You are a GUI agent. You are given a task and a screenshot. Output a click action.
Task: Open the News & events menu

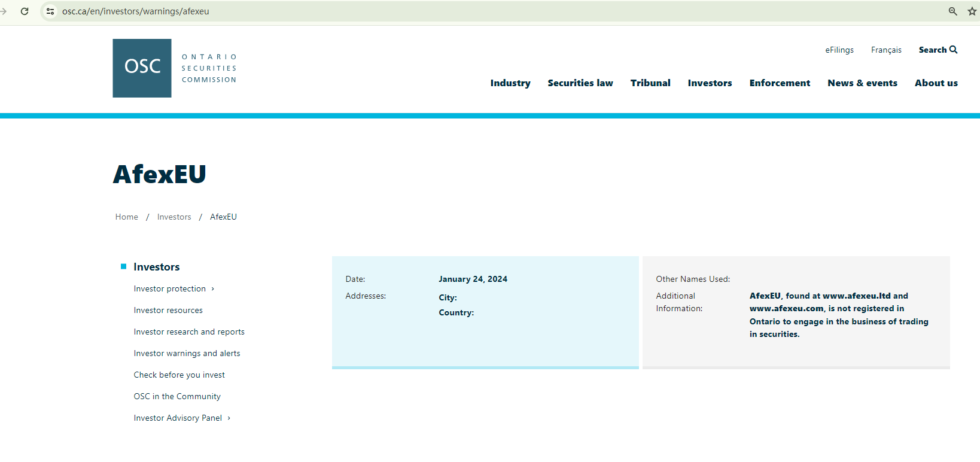[x=862, y=83]
